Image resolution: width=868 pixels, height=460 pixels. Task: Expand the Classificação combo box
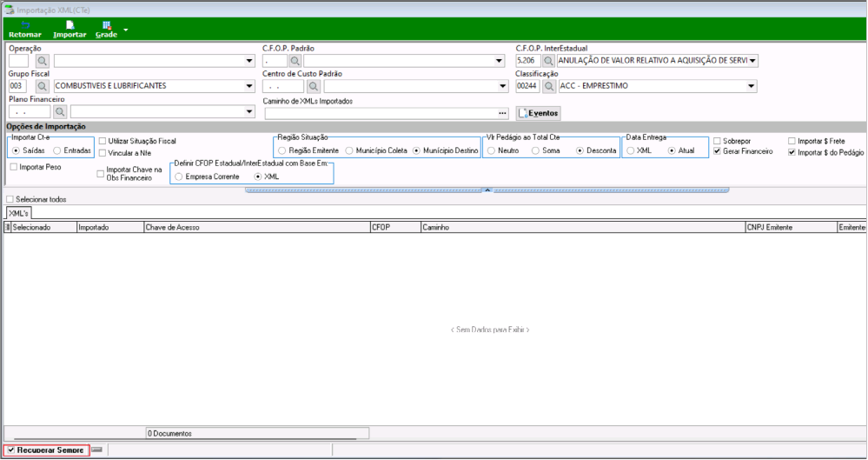pos(752,86)
